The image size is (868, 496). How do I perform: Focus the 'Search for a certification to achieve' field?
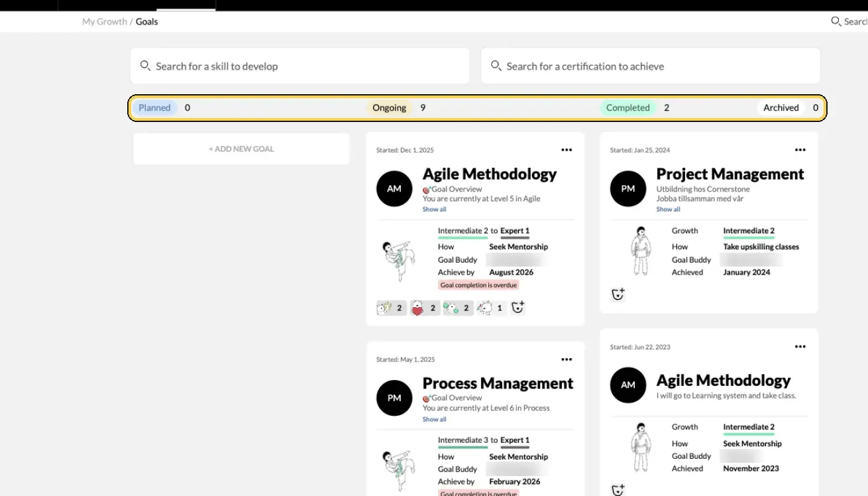pyautogui.click(x=651, y=66)
